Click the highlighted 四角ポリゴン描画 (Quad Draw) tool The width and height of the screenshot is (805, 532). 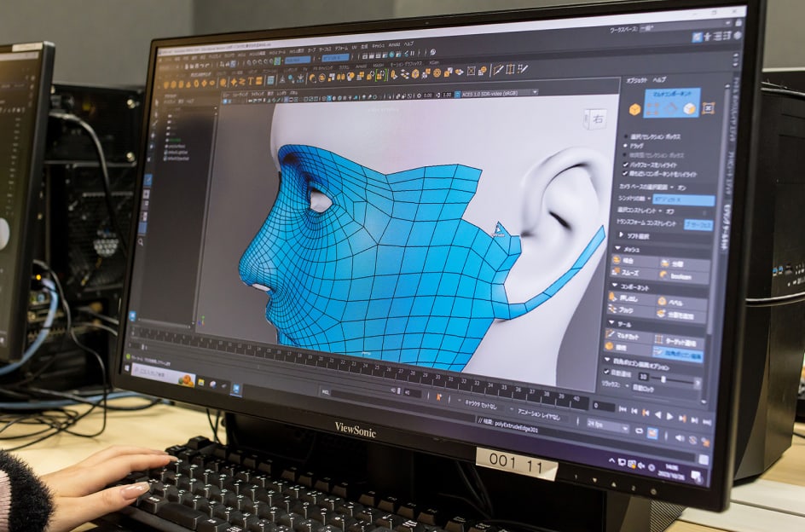[677, 354]
